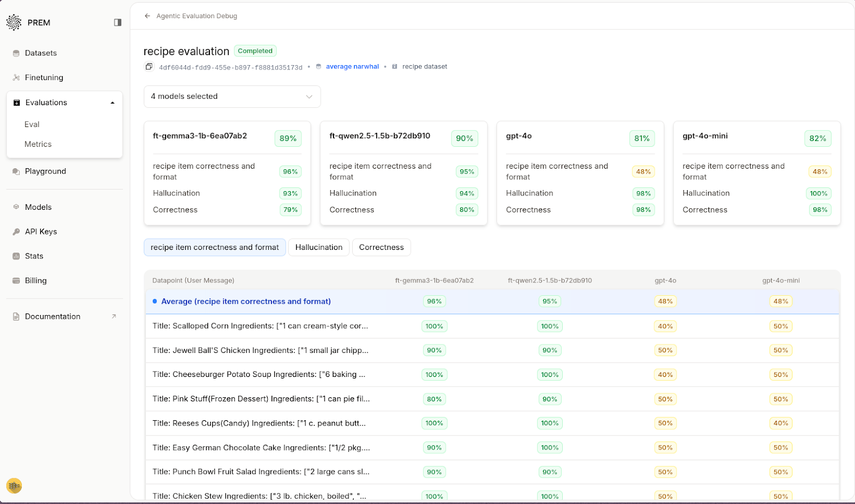Open the Playground chat icon

15,171
